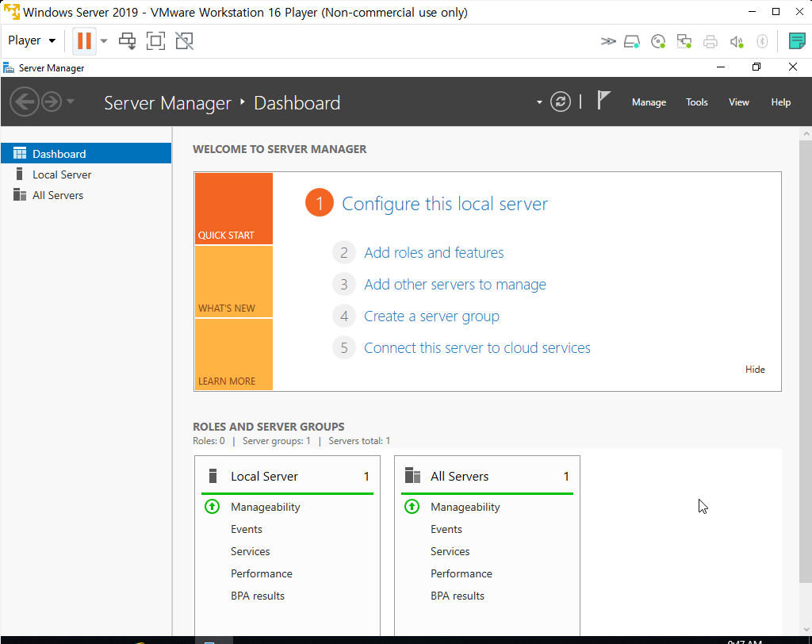Open the View menu

click(738, 102)
